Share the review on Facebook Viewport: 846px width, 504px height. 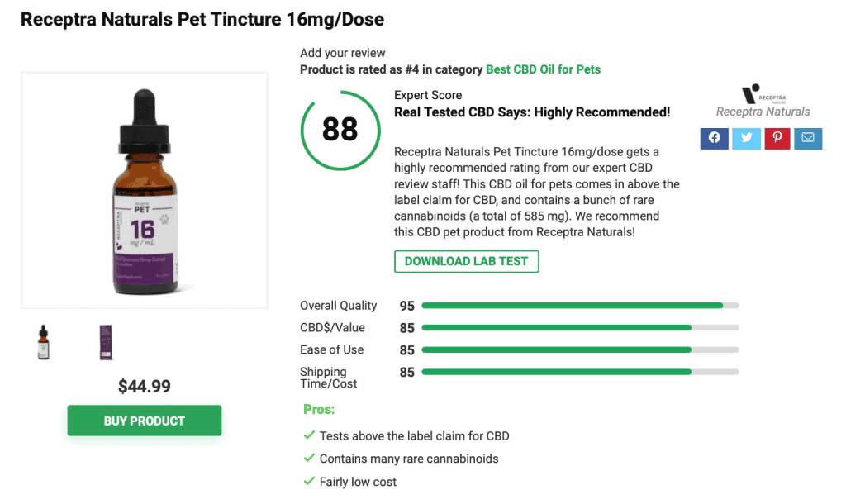[714, 139]
